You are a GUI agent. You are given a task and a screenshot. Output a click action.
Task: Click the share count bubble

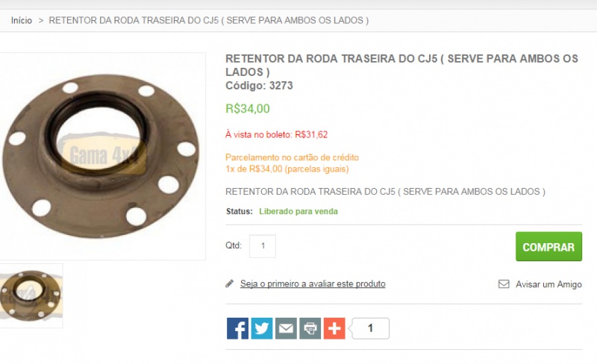click(370, 328)
